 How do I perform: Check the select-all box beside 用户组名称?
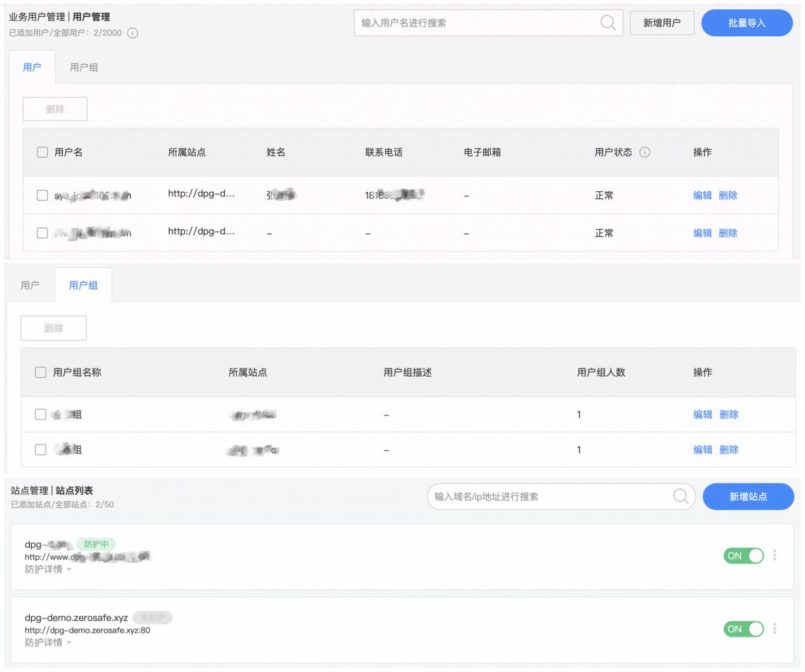point(41,372)
